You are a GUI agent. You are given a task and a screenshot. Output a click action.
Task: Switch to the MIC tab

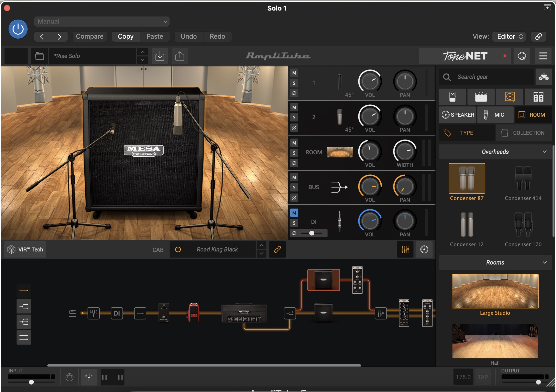(x=495, y=115)
